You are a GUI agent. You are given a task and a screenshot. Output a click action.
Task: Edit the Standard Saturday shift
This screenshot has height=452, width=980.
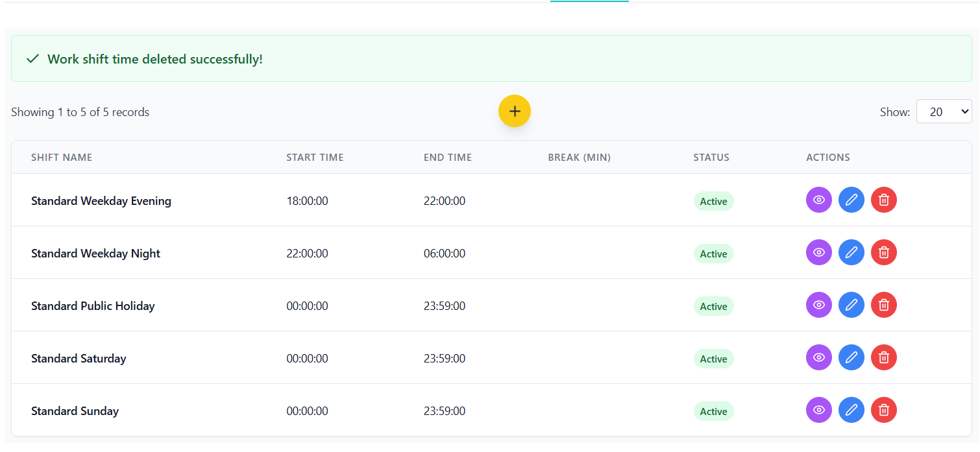(851, 357)
